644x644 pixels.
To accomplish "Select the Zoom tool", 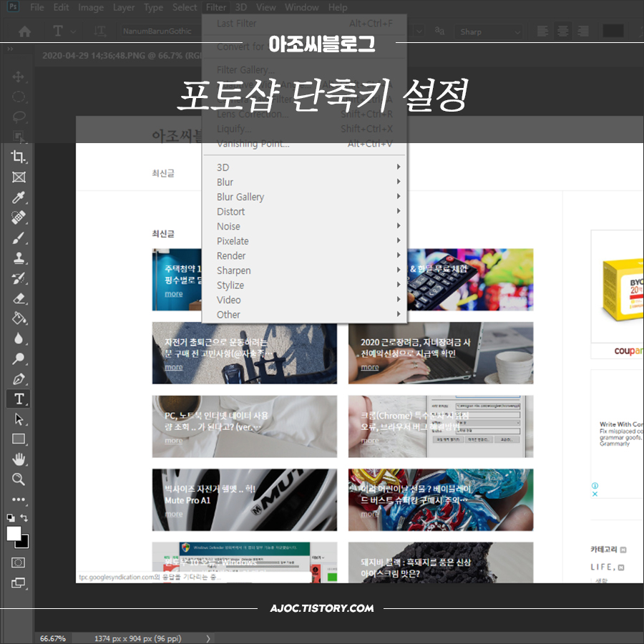I will tap(19, 479).
